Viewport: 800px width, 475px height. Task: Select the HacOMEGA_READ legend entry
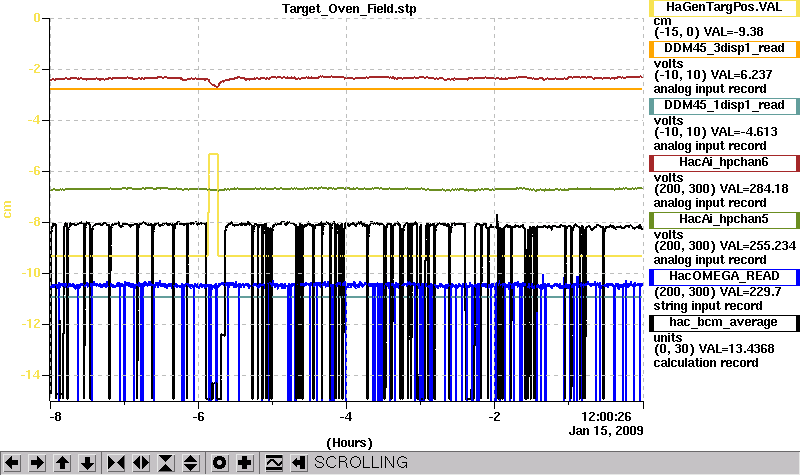tap(724, 277)
